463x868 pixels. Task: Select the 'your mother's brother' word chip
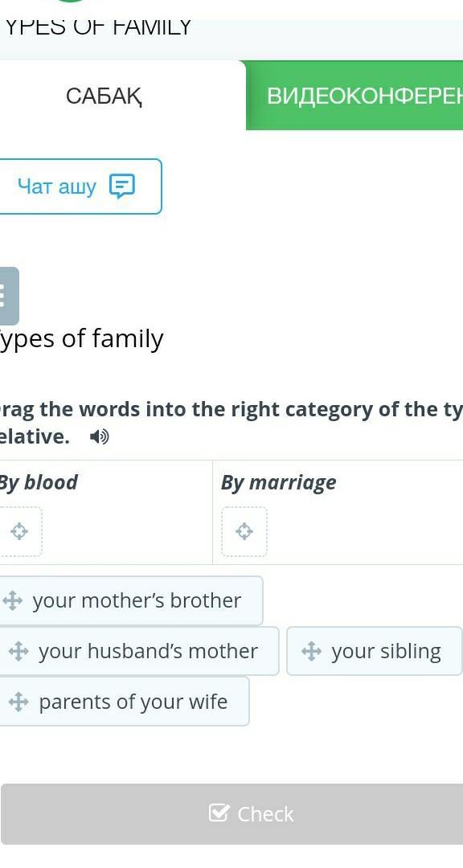click(x=131, y=600)
